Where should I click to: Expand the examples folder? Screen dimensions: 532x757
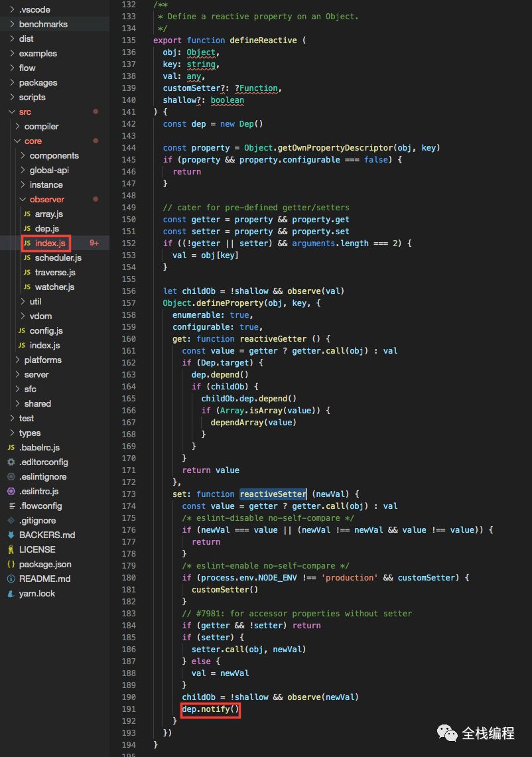pos(12,53)
